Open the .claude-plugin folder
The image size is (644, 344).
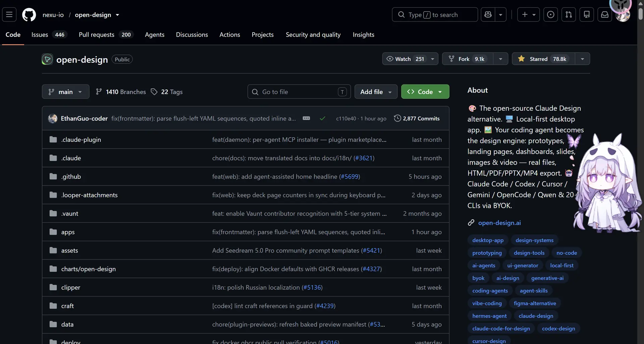click(81, 139)
